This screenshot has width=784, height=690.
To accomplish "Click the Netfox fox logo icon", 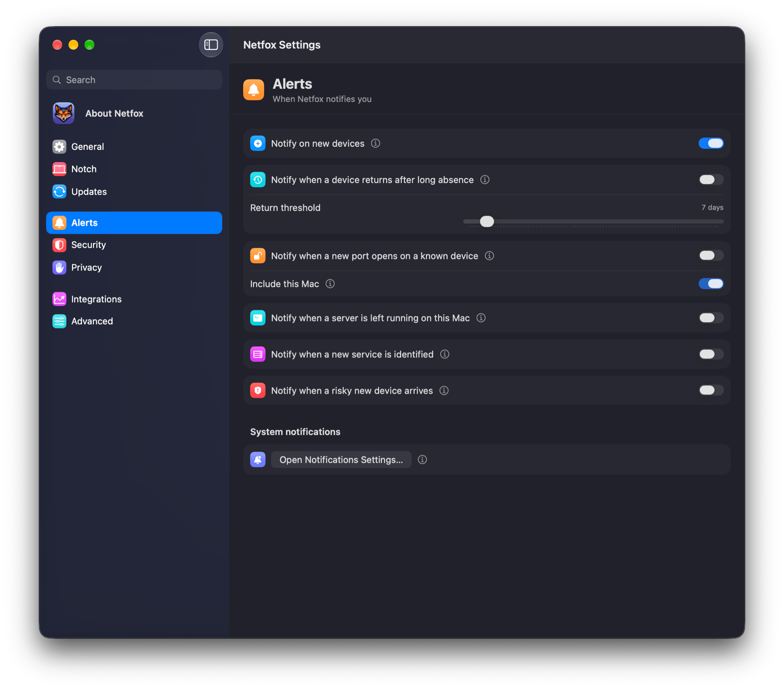I will click(64, 113).
